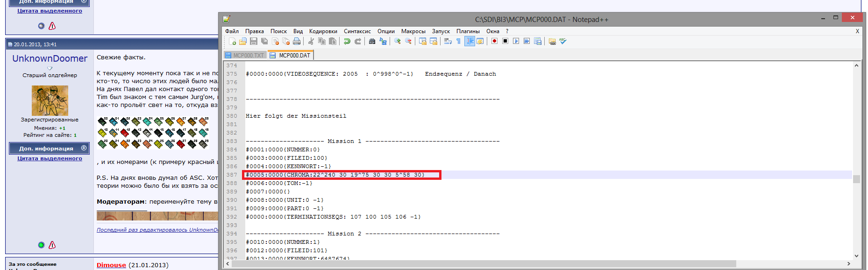Click the green online status icon

point(41,245)
